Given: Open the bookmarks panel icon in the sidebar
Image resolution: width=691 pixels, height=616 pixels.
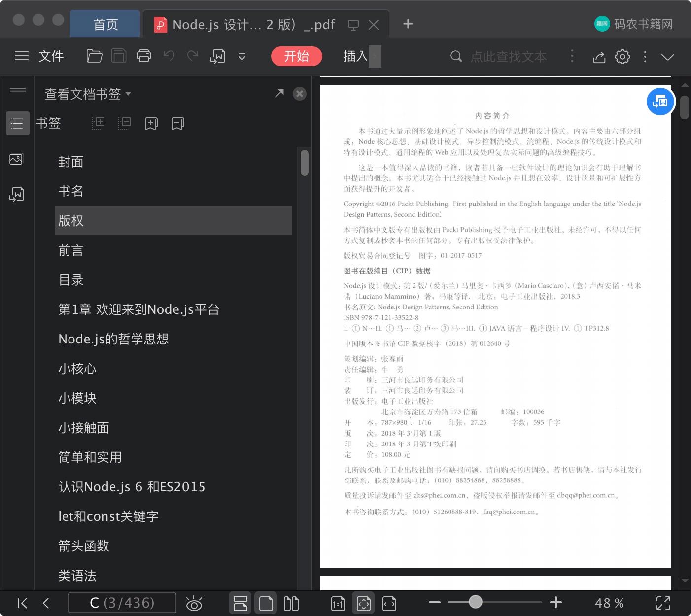Looking at the screenshot, I should click(x=17, y=123).
